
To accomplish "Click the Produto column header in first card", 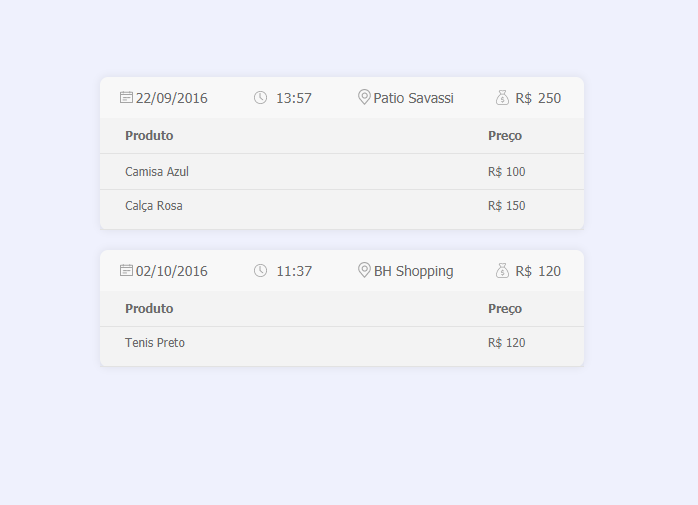I will click(x=149, y=135).
